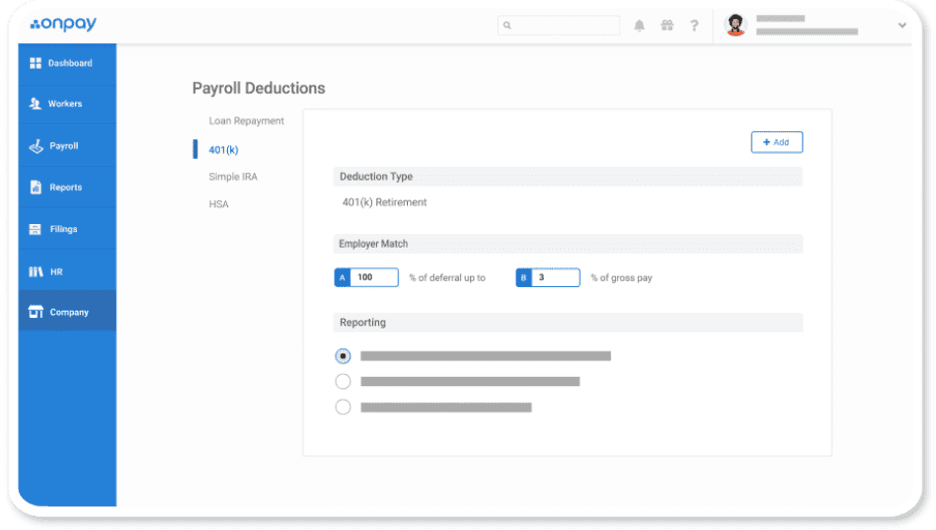Image resolution: width=936 pixels, height=530 pixels.
Task: Click the Payroll icon in sidebar
Action: (35, 146)
